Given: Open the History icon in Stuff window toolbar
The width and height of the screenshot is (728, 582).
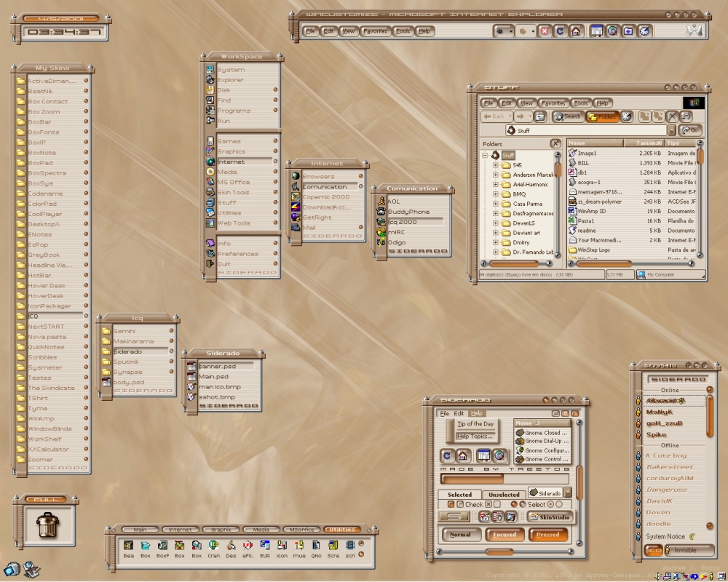Looking at the screenshot, I should tap(627, 116).
